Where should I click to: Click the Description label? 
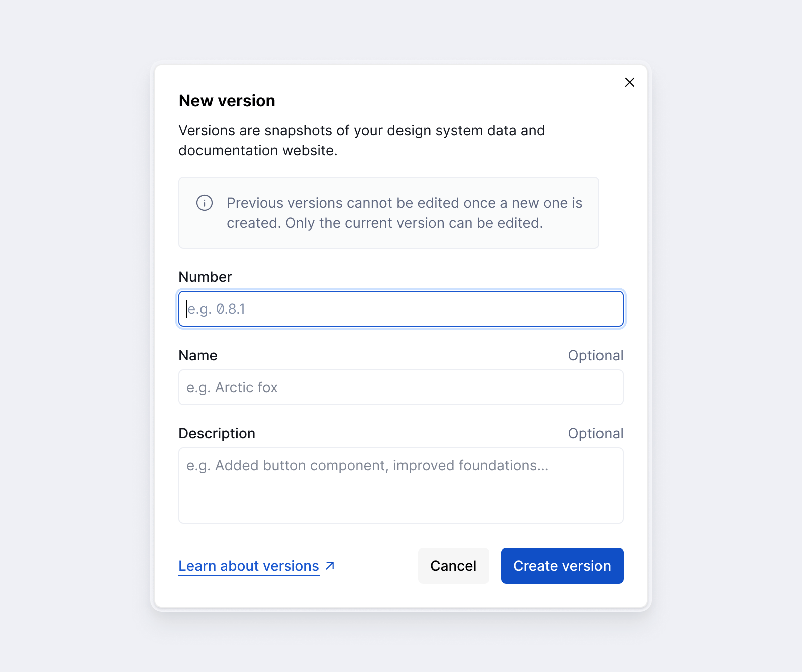pyautogui.click(x=217, y=433)
